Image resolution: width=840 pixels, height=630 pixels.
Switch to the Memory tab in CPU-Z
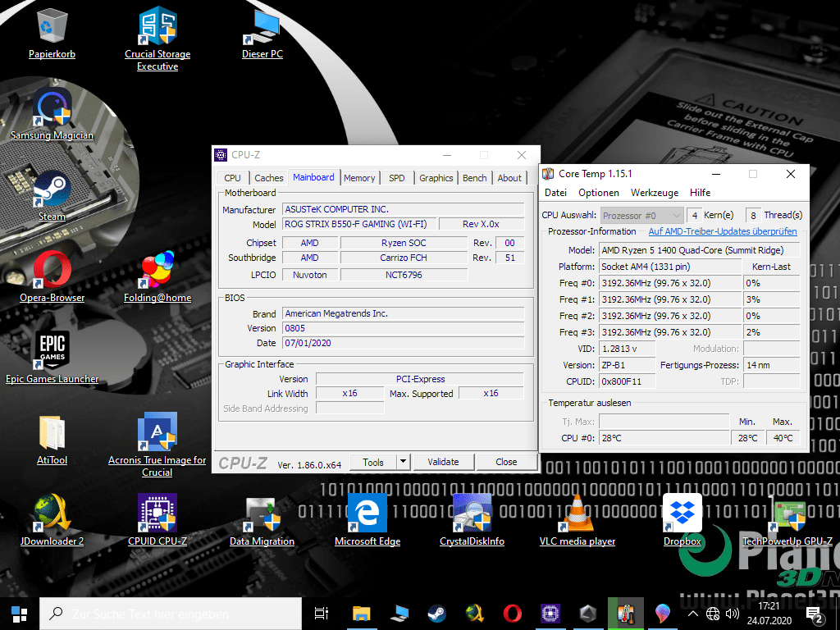pos(359,178)
